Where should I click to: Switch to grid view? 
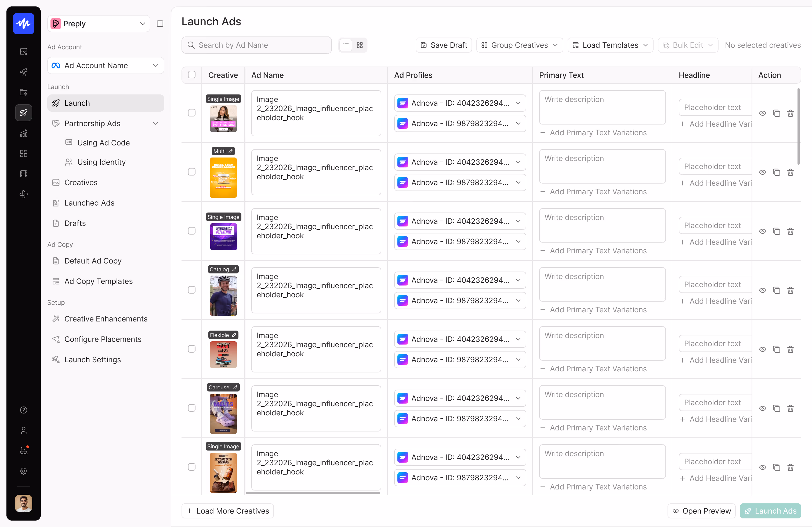point(360,45)
